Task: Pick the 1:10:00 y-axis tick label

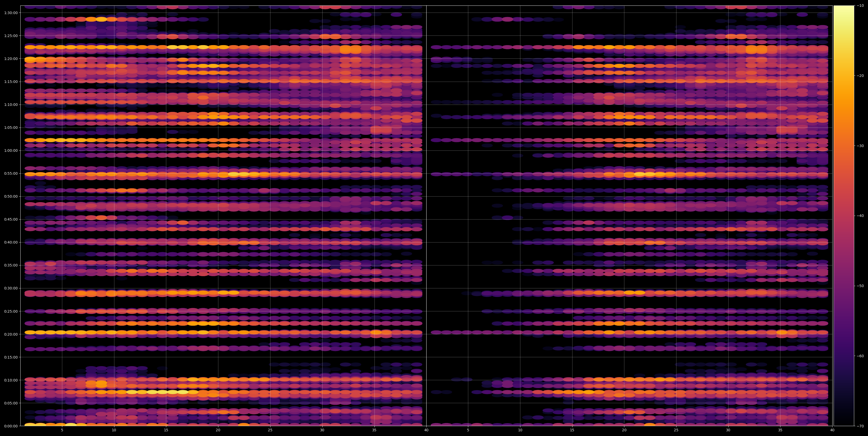Action: pyautogui.click(x=11, y=105)
